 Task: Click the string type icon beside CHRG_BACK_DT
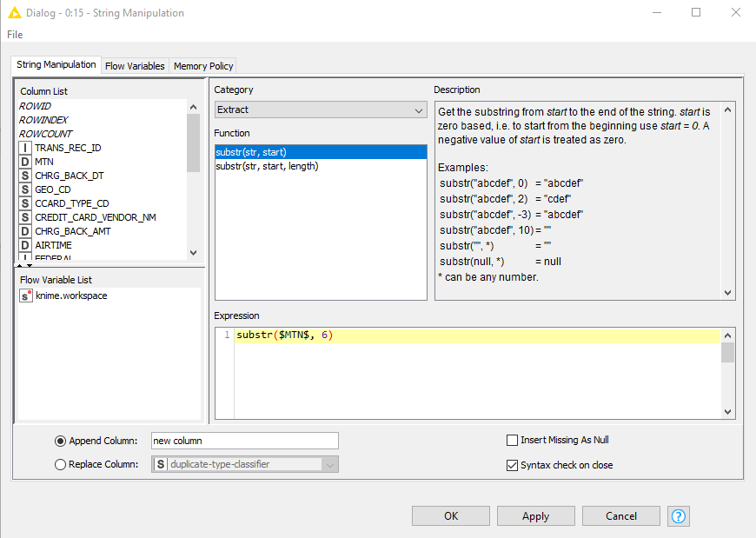pyautogui.click(x=25, y=176)
